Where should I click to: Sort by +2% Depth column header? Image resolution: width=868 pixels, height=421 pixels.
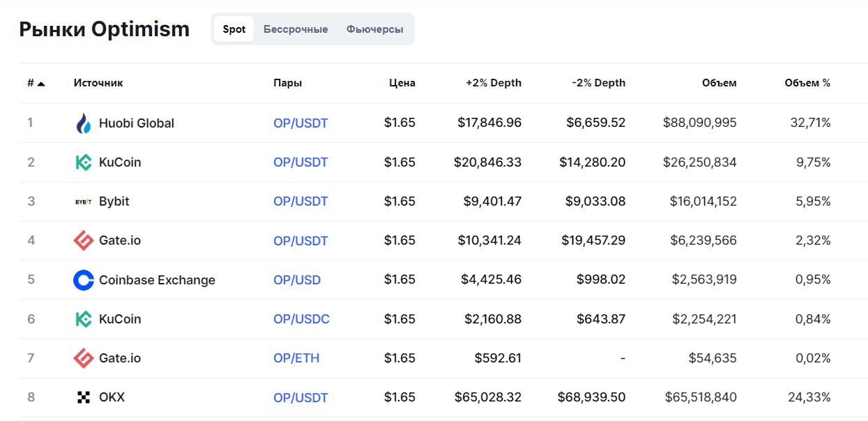pyautogui.click(x=494, y=83)
